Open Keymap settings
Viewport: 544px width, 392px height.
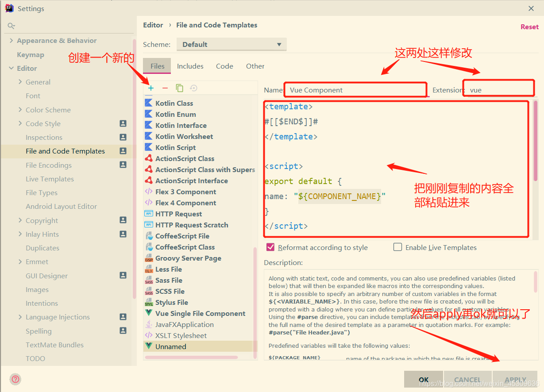coord(31,54)
